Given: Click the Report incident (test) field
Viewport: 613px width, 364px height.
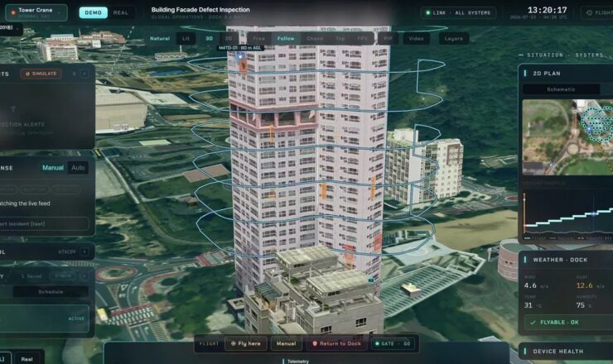Looking at the screenshot, I should pyautogui.click(x=44, y=224).
